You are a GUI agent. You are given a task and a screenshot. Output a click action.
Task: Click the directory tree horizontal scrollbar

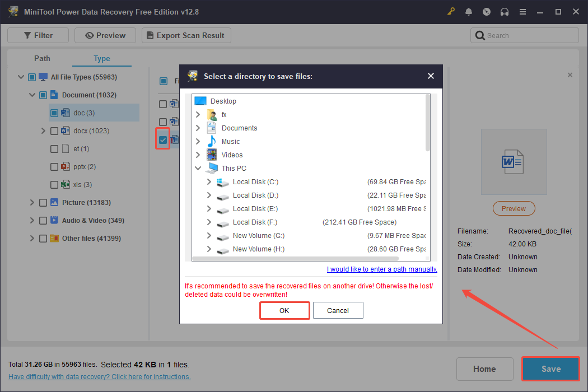(295, 259)
